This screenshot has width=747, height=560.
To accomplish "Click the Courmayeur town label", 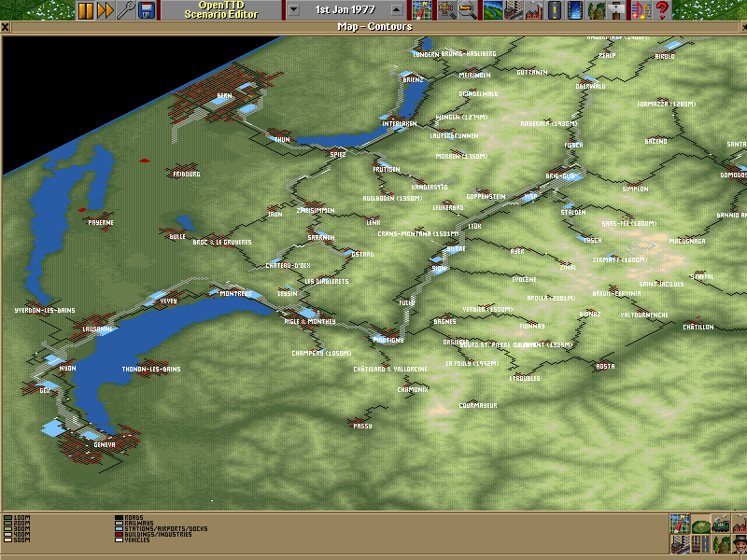I will point(478,406).
